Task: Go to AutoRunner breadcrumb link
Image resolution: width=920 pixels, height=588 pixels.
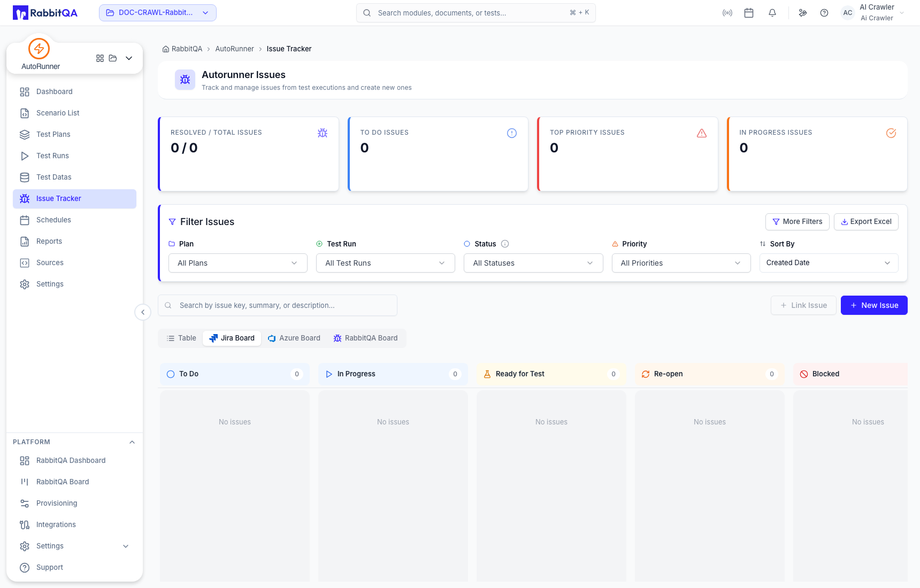Action: (234, 49)
